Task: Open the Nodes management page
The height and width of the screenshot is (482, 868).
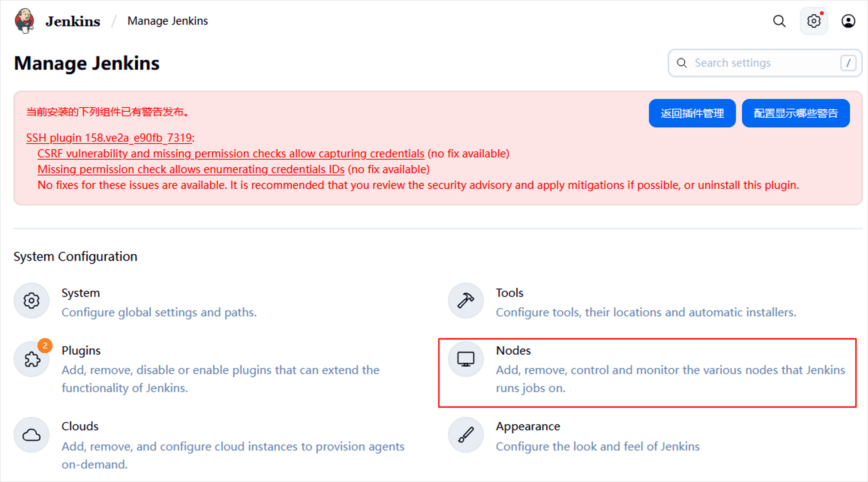Action: pos(513,350)
